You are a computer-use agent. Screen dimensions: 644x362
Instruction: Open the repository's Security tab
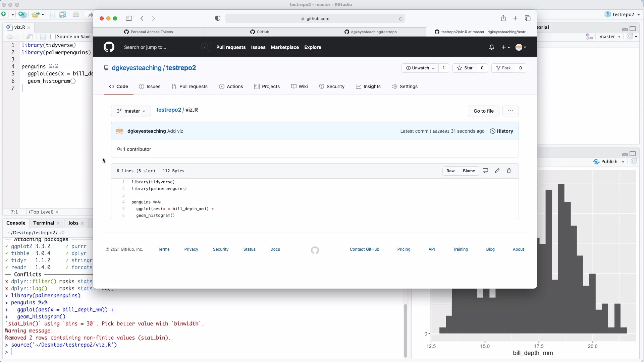332,86
